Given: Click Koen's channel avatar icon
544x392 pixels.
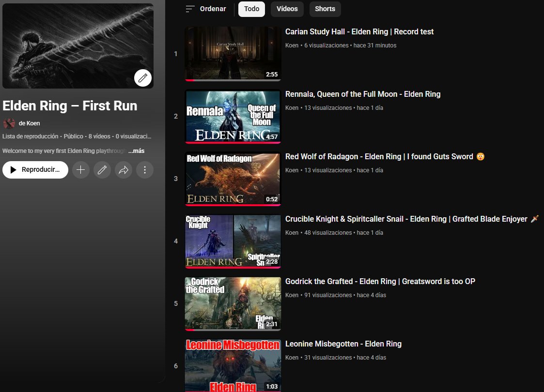Looking at the screenshot, I should pyautogui.click(x=9, y=123).
